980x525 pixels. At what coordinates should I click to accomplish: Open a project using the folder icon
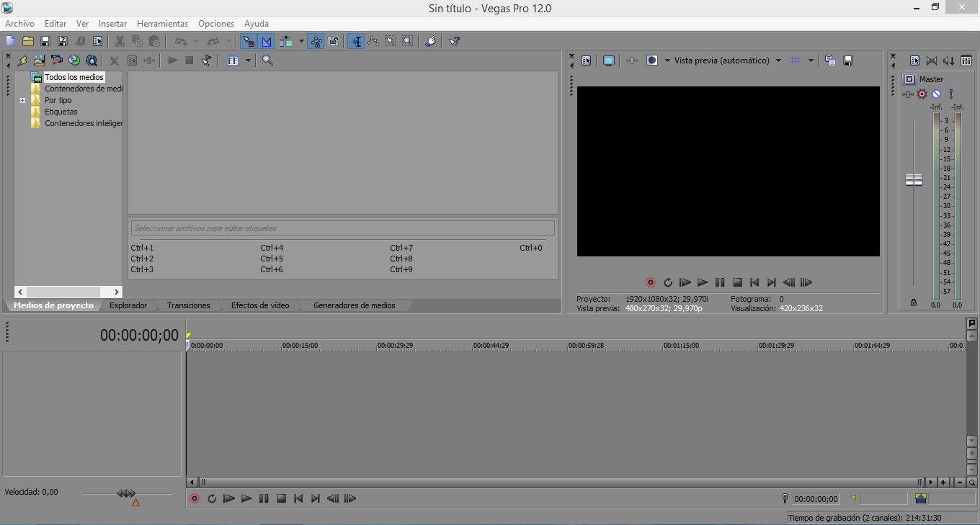[28, 41]
